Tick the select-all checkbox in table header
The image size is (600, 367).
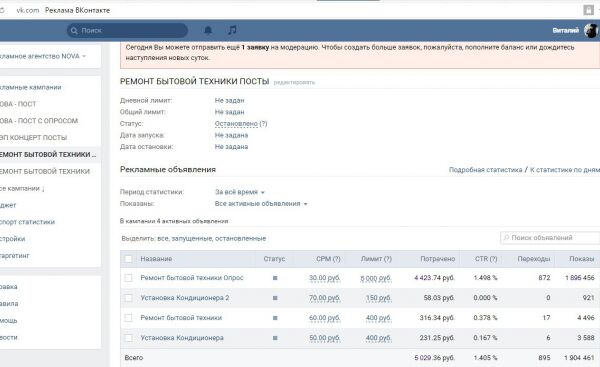coord(128,259)
